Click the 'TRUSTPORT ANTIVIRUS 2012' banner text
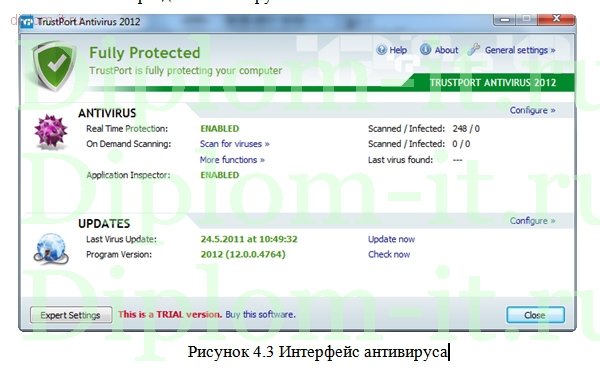The width and height of the screenshot is (600, 371). [x=493, y=83]
